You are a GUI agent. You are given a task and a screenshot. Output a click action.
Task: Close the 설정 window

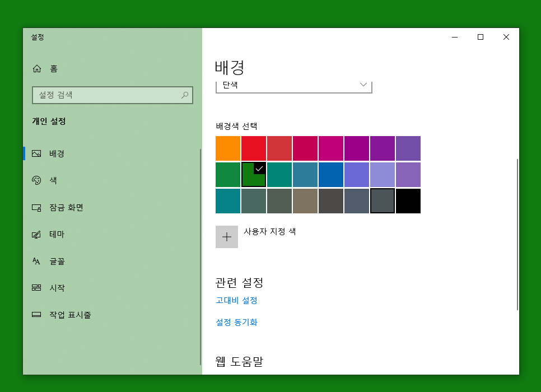click(506, 37)
